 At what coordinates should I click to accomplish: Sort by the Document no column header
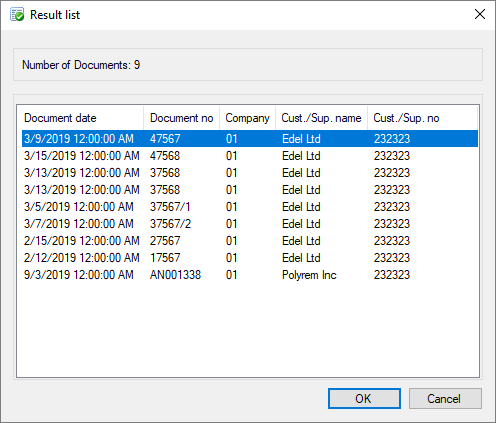[x=182, y=118]
